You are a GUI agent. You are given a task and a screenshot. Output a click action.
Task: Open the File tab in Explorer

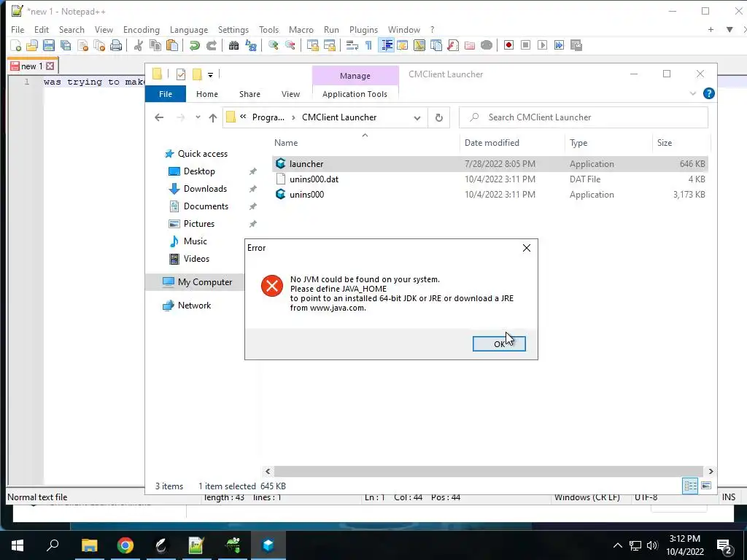pyautogui.click(x=166, y=94)
